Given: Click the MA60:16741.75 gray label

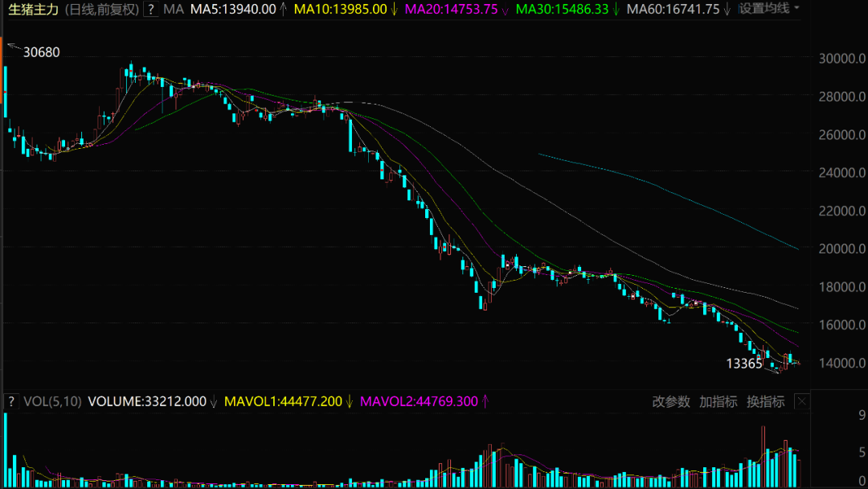Looking at the screenshot, I should 674,9.
